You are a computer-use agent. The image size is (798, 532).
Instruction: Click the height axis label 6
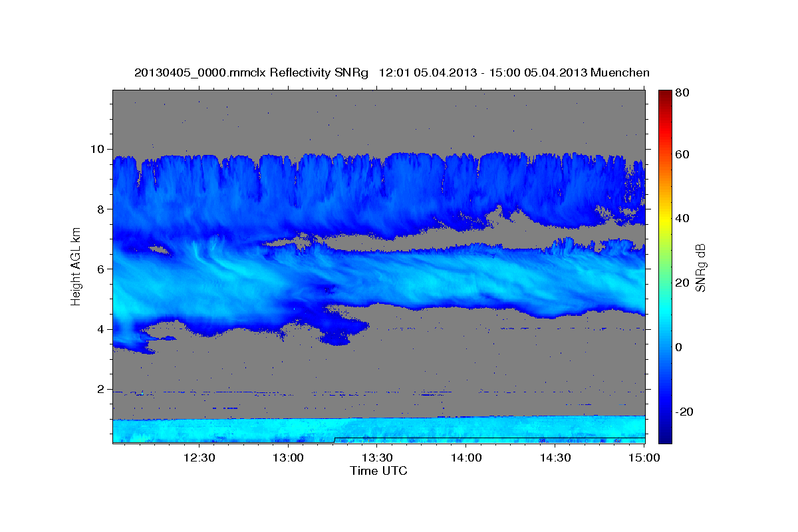tap(101, 269)
